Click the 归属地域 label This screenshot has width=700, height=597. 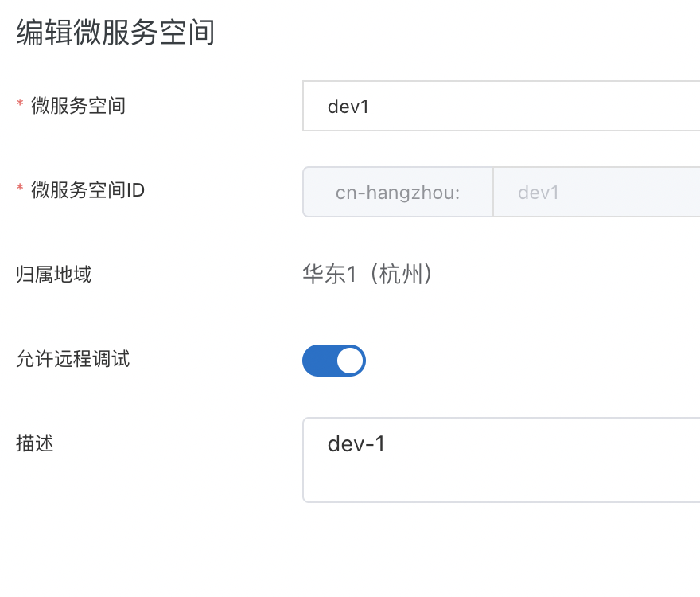53,275
